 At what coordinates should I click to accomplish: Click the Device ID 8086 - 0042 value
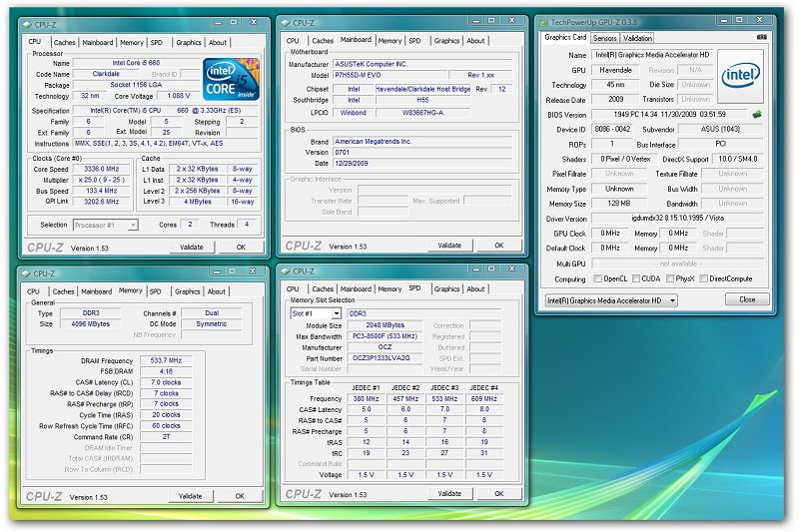tap(612, 130)
